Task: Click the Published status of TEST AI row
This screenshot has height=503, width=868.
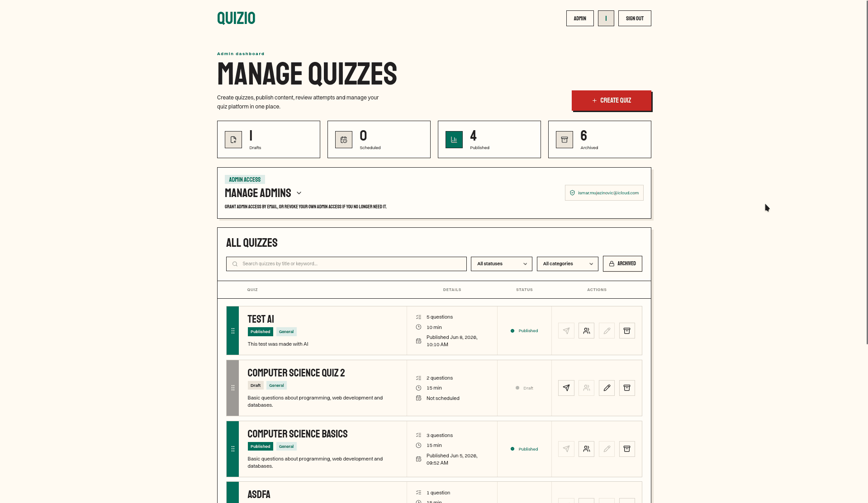Action: [x=524, y=331]
